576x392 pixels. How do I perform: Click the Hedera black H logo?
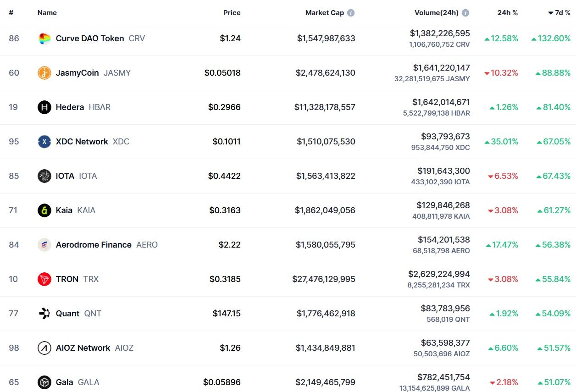tap(44, 107)
